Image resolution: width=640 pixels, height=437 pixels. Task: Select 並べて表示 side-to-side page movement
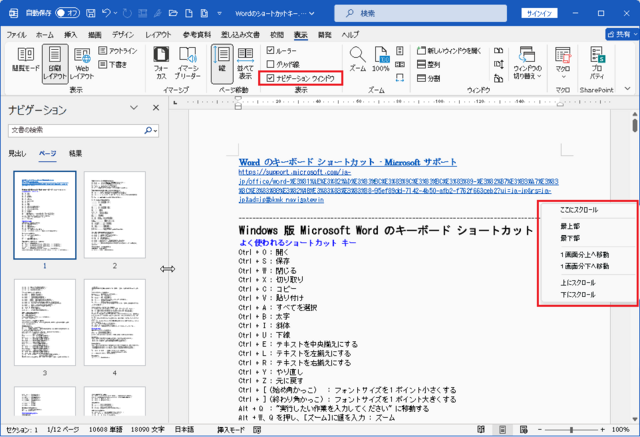click(x=245, y=63)
